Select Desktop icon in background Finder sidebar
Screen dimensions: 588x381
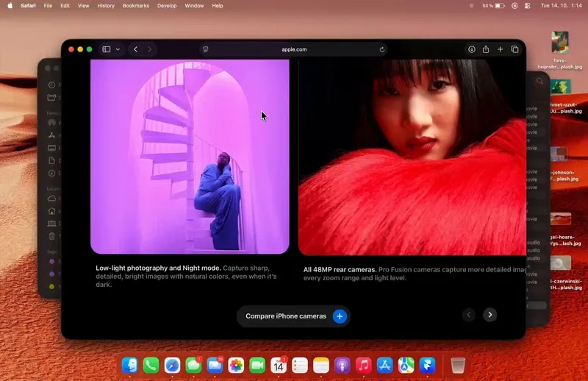(x=51, y=148)
